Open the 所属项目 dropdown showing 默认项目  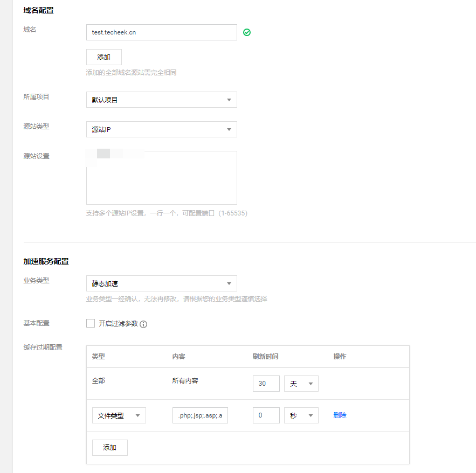pos(161,100)
